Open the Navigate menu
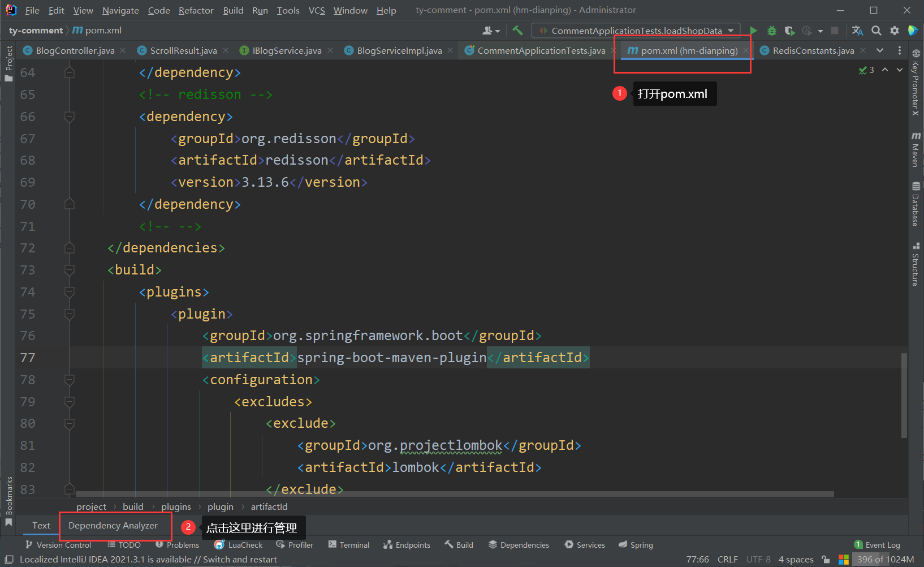Image resolution: width=924 pixels, height=567 pixels. (x=120, y=10)
